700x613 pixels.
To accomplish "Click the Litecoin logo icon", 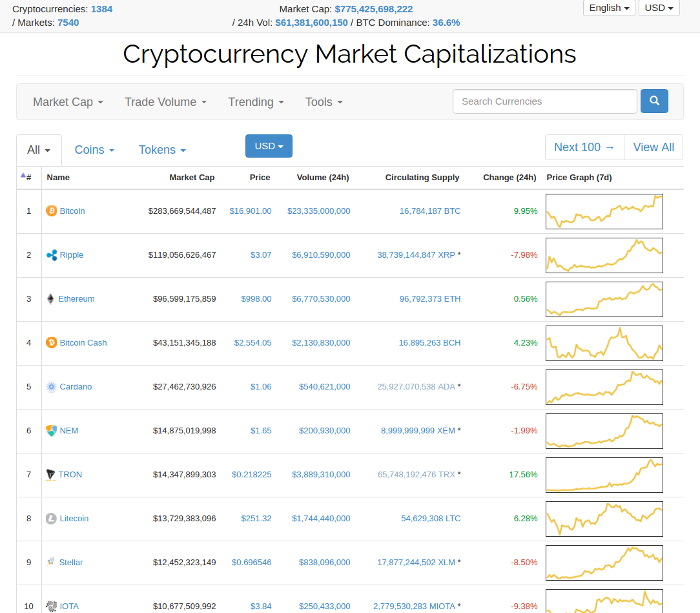I will (52, 518).
